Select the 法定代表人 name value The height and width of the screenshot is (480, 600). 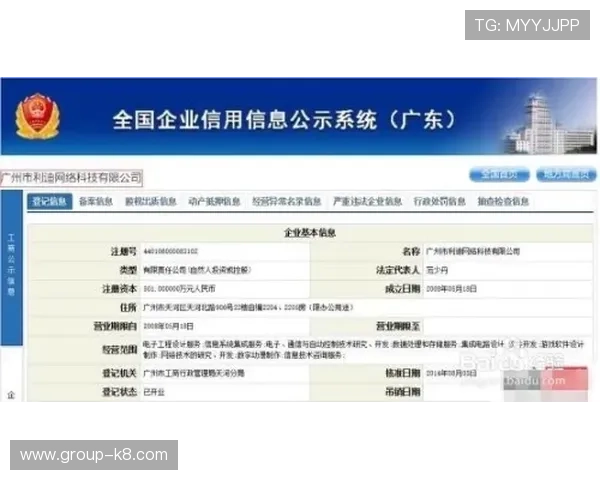click(437, 270)
